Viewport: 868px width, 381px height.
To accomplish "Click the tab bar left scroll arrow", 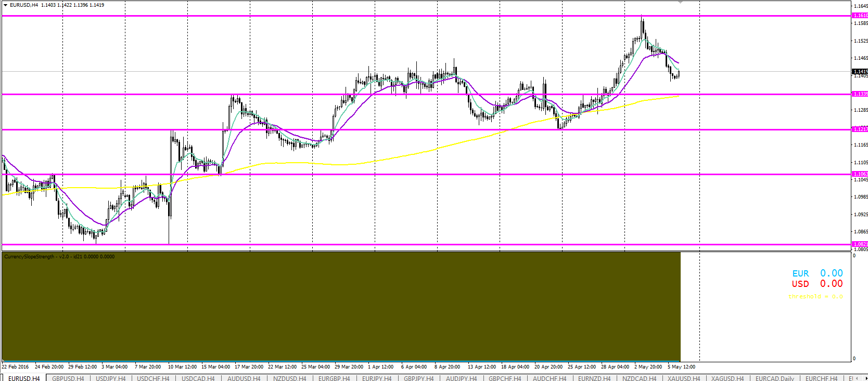I will point(857,378).
